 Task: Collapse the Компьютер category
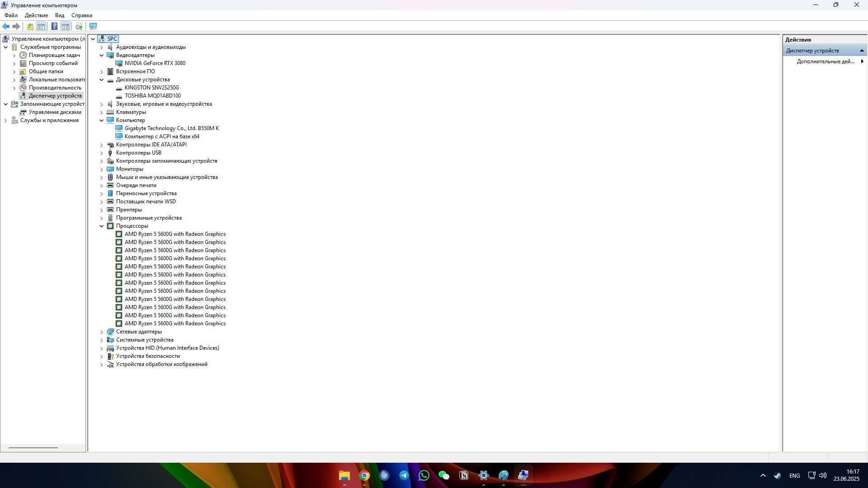pyautogui.click(x=102, y=120)
